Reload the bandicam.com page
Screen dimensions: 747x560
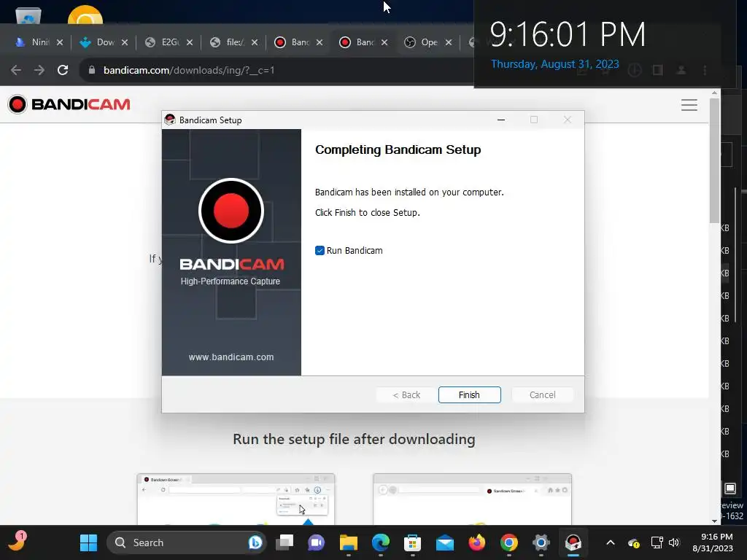[x=63, y=70]
